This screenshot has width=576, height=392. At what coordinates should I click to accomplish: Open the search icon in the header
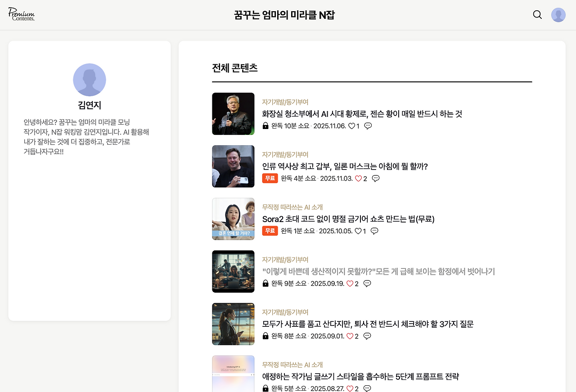point(537,15)
